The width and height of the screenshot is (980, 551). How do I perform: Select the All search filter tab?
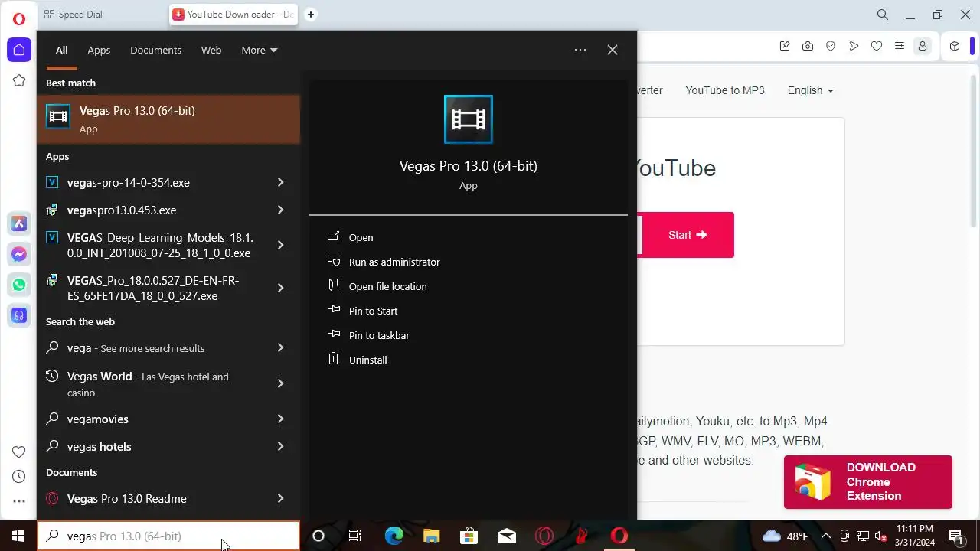pyautogui.click(x=62, y=50)
